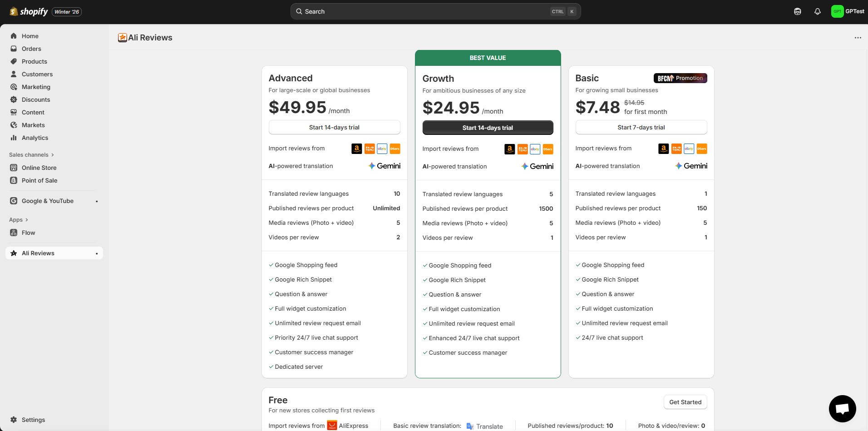
Task: Click the Amazon review import icon
Action: [356, 149]
